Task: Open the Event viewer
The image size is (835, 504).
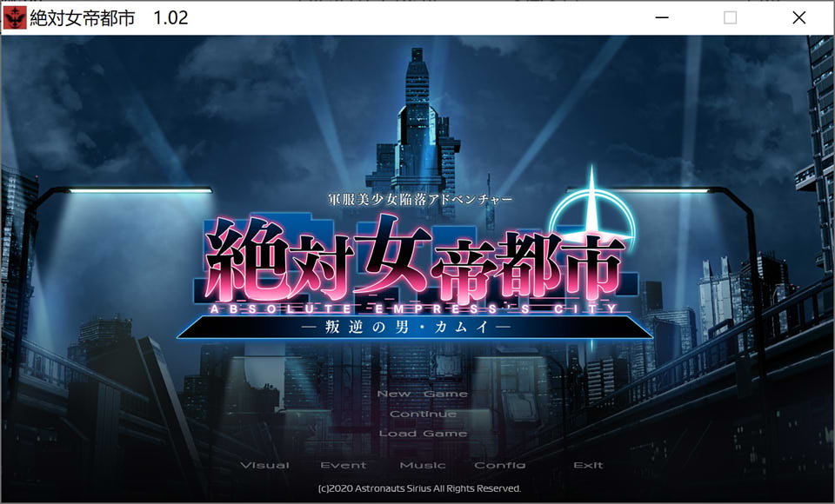Action: point(344,465)
